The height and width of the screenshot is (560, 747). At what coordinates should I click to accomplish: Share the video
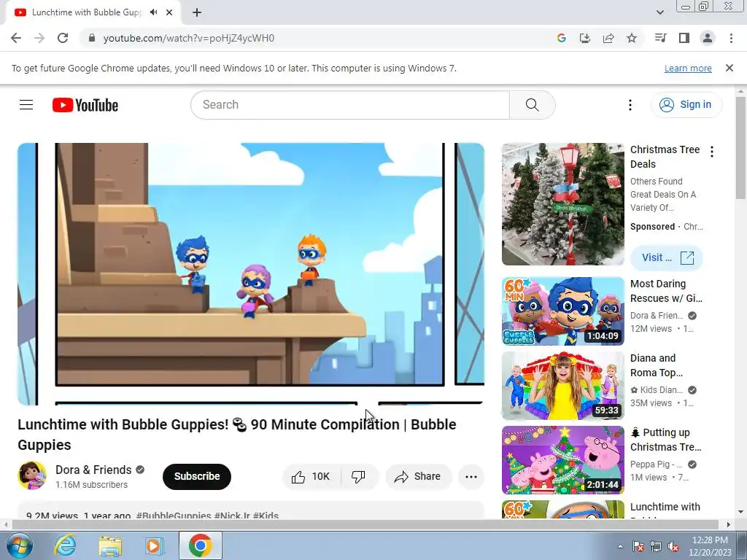(x=418, y=477)
